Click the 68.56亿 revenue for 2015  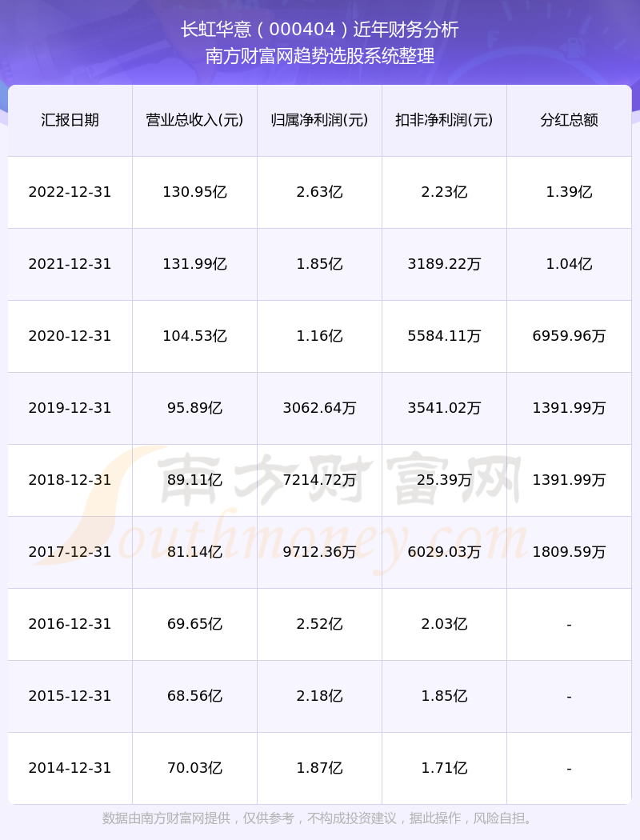(194, 696)
